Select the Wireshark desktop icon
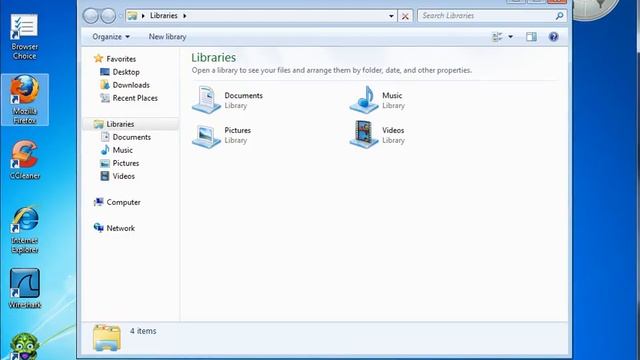Screen dimensions: 640x360 coord(24,288)
